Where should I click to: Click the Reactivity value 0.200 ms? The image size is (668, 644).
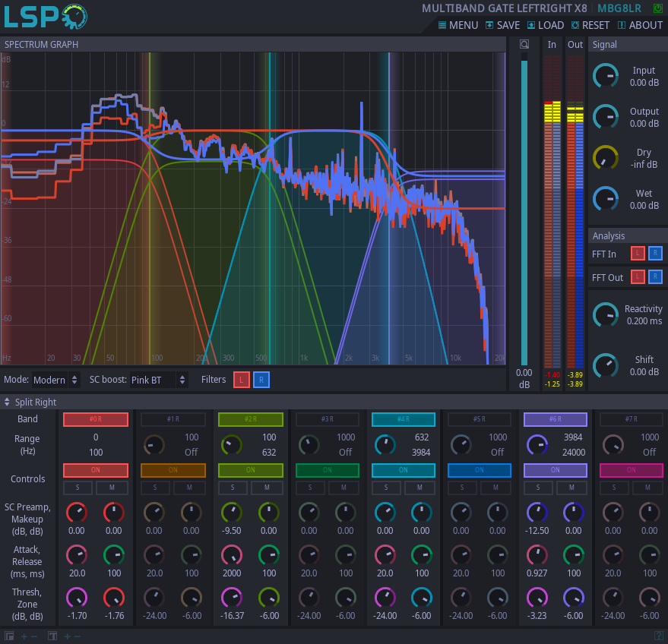tap(644, 321)
